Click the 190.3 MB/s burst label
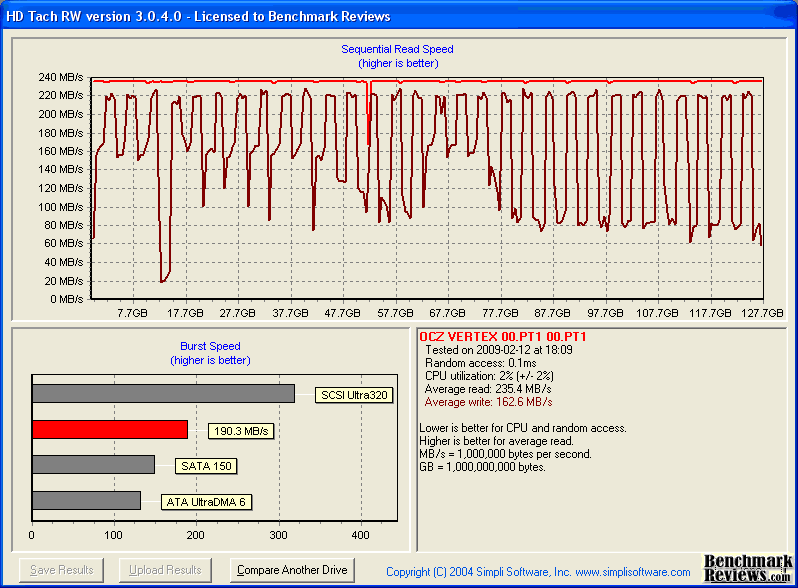 pos(241,431)
